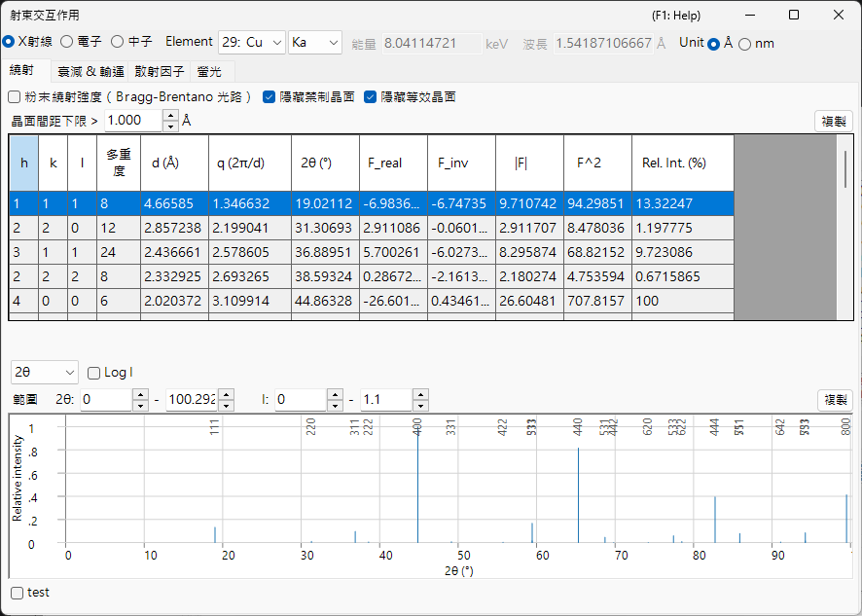The height and width of the screenshot is (616, 862).
Task: Select the 中子 radio button
Action: coord(117,42)
